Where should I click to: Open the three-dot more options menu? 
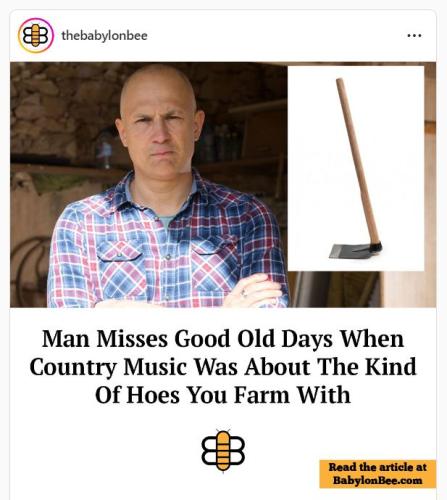414,35
